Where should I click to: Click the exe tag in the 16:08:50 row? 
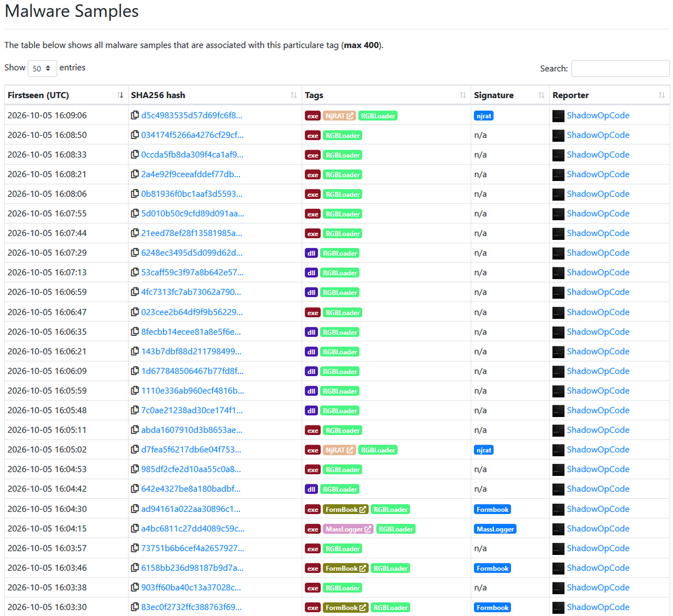tap(313, 136)
